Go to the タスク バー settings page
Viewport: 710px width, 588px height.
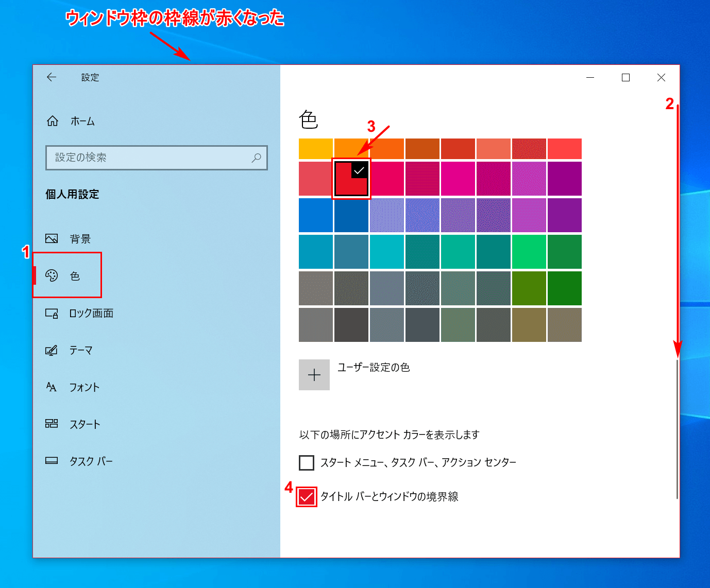click(x=91, y=461)
